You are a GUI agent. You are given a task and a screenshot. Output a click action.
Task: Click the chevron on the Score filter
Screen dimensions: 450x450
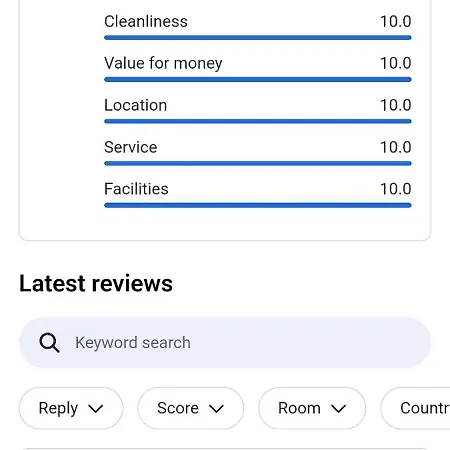pos(216,409)
